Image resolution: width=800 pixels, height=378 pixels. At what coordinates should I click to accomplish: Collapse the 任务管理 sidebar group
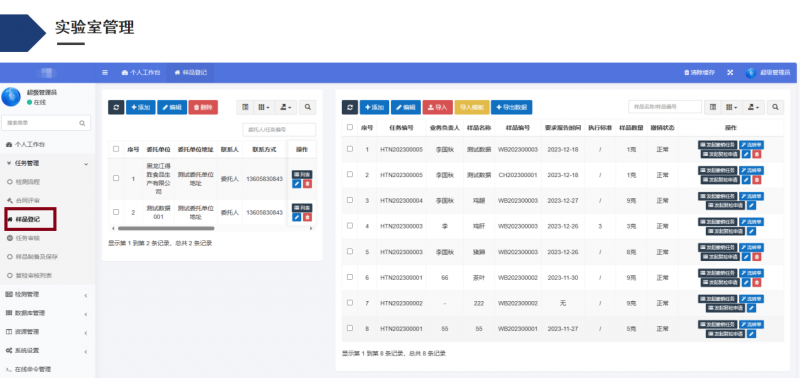coord(47,163)
